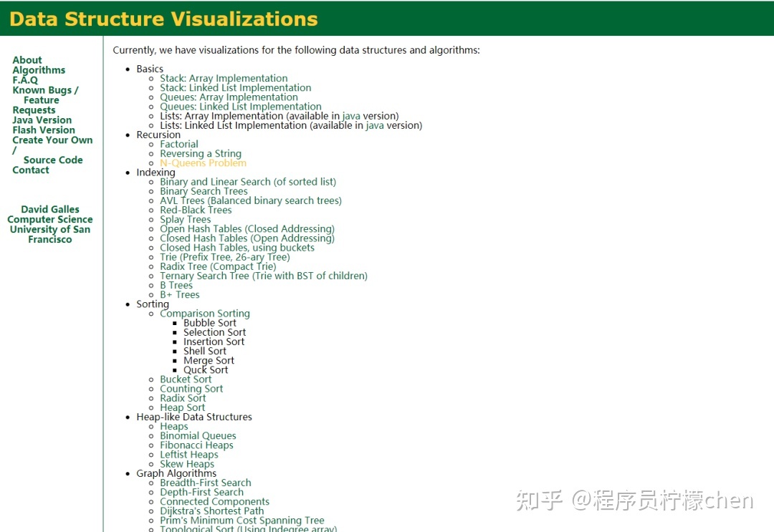Viewport: 774px width, 532px height.
Task: Click the Bubble Sort list item
Action: tap(210, 323)
